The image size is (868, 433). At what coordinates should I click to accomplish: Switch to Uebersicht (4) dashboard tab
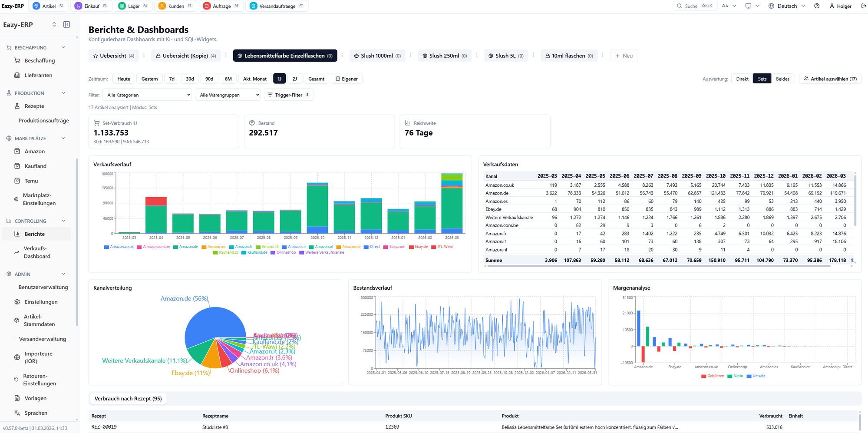point(114,56)
